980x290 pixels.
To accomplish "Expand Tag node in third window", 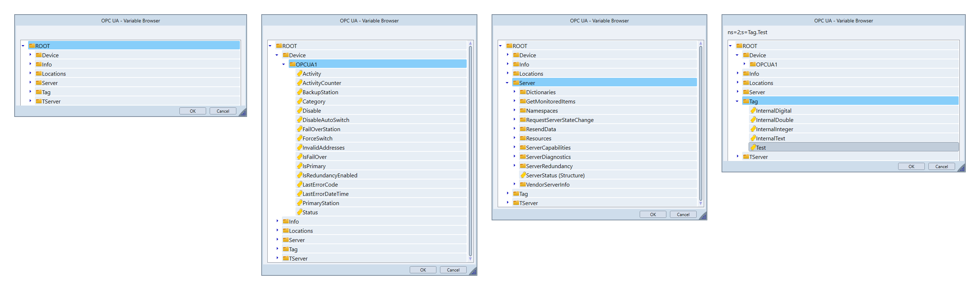I will pos(508,193).
